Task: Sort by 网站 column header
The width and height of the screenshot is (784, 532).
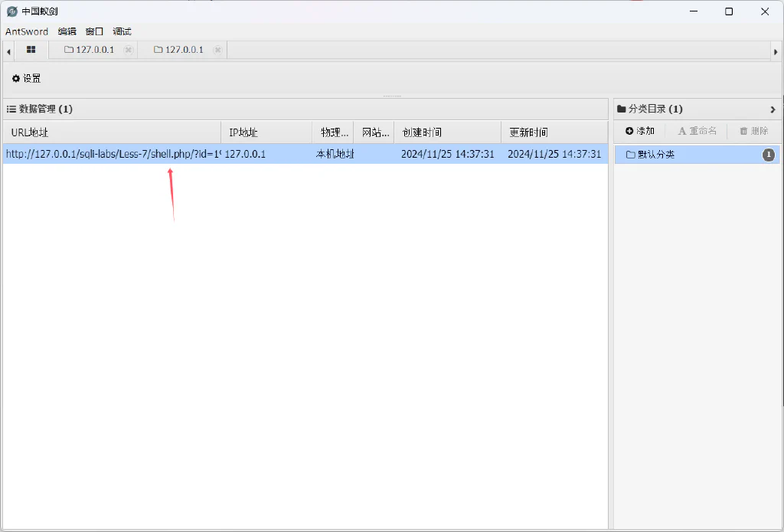Action: pyautogui.click(x=374, y=132)
